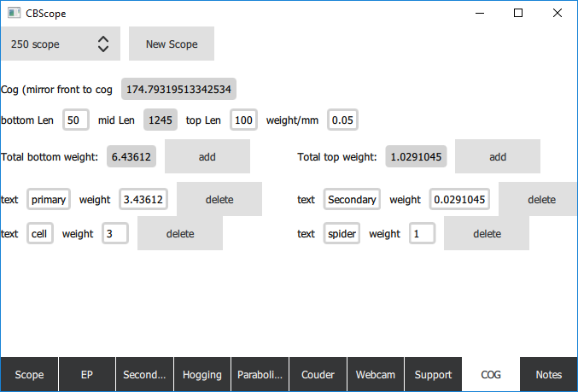The width and height of the screenshot is (578, 392).
Task: Open the Notes tab
Action: [548, 374]
